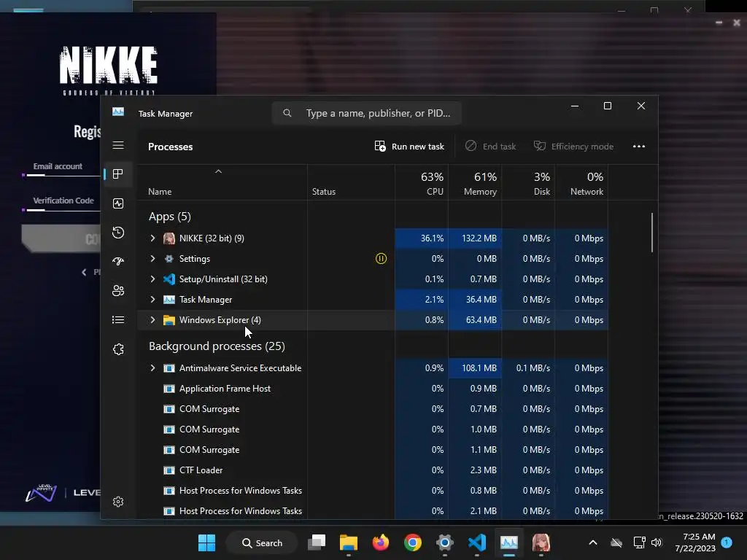Click the process list vertical scrollbar

652,233
